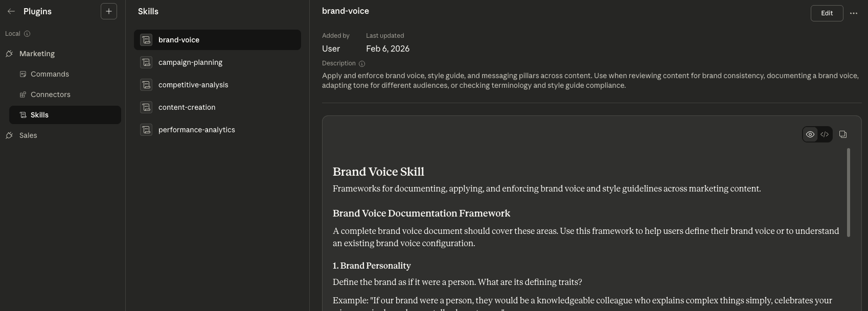
Task: Click the info icon beside Description
Action: click(362, 63)
